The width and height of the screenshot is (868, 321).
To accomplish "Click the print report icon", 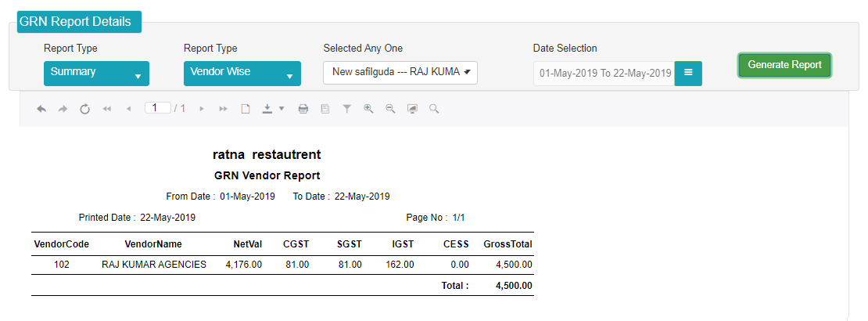I will coord(303,109).
